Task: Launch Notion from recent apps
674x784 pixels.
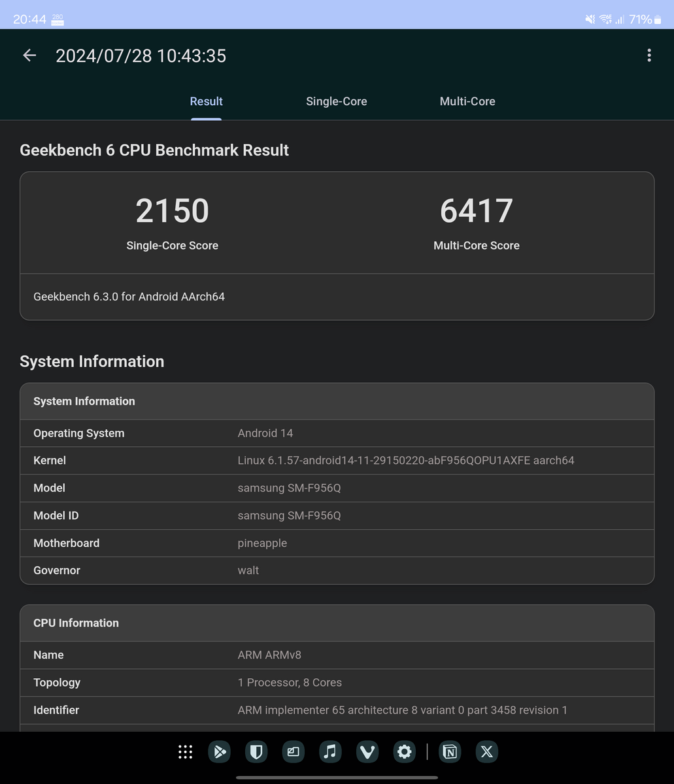Action: coord(450,752)
